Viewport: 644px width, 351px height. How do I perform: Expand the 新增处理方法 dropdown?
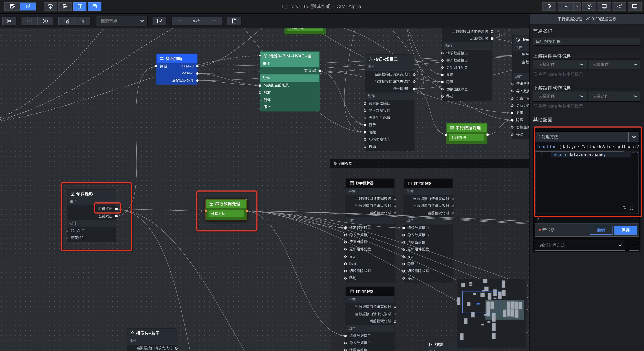(579, 245)
